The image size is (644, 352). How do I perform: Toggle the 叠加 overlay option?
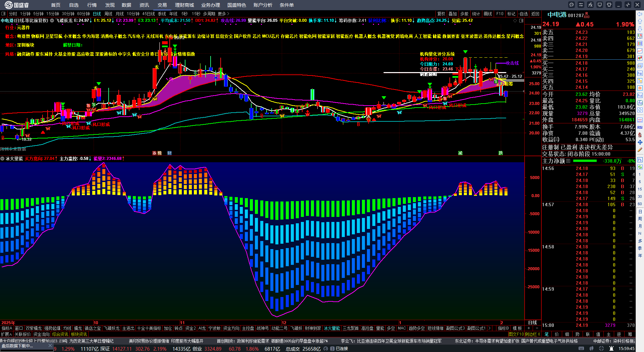click(453, 14)
